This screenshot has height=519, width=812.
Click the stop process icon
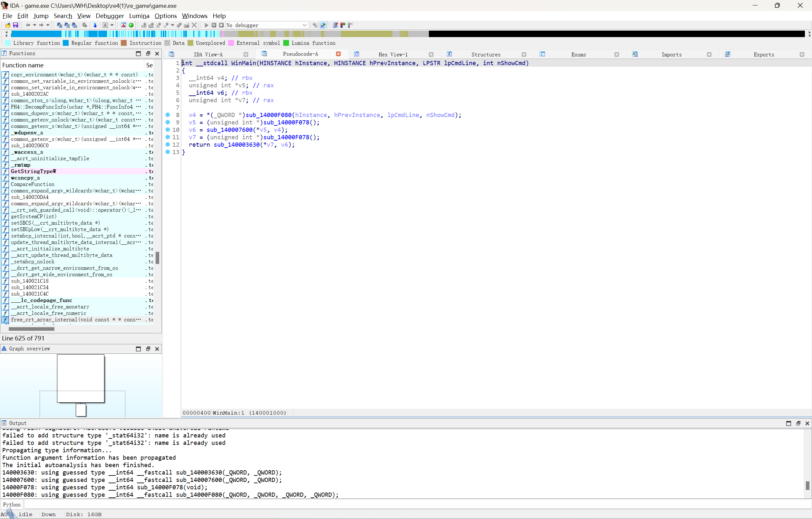coord(221,25)
